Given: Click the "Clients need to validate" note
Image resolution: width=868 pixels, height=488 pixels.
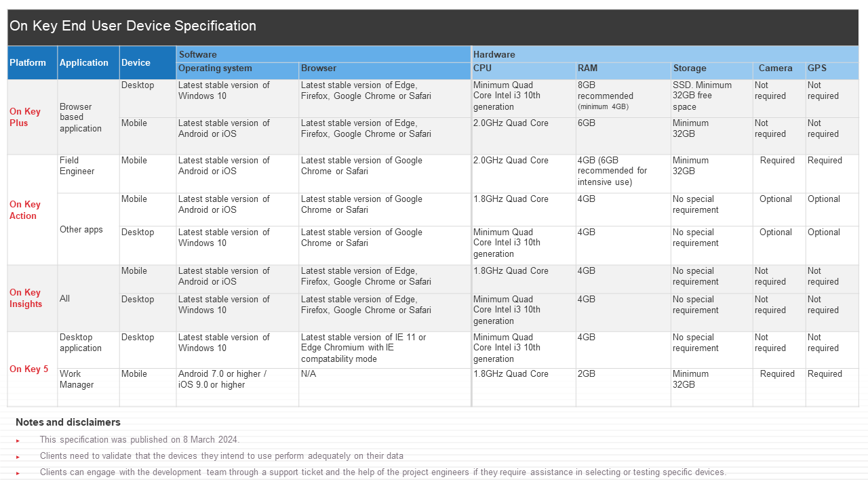Looking at the screenshot, I should [222, 456].
